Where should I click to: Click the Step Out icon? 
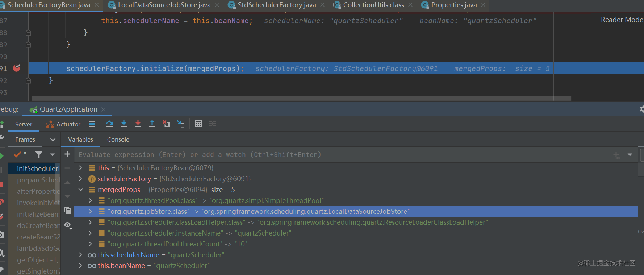click(x=152, y=124)
